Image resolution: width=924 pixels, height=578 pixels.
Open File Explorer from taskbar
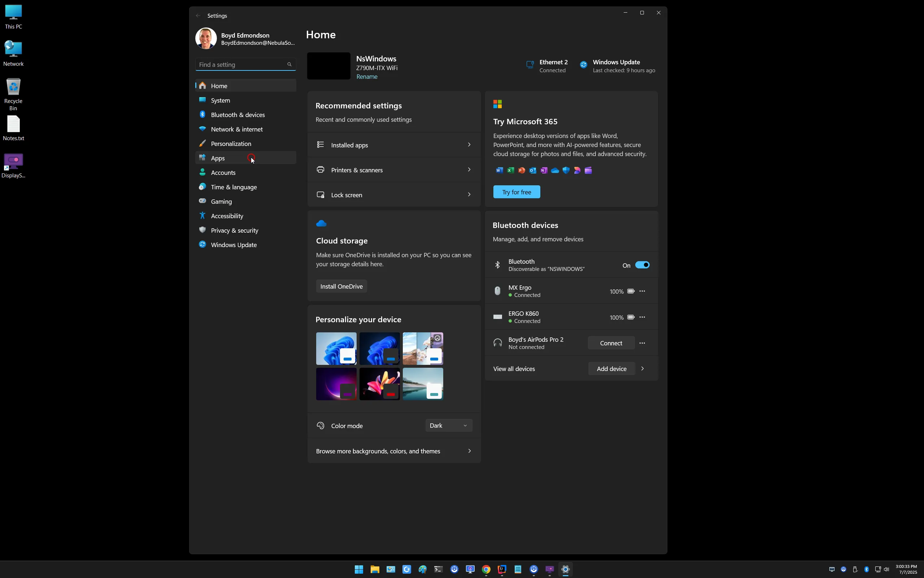click(375, 569)
